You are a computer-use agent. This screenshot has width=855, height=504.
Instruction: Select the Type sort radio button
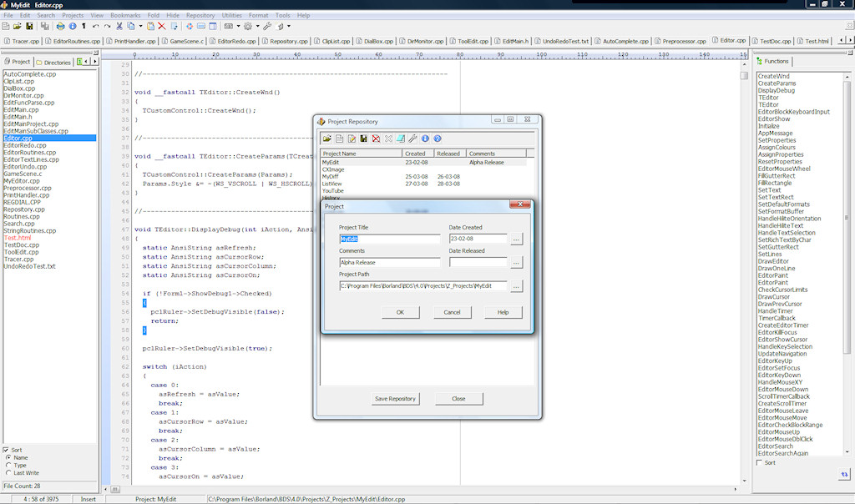(x=8, y=466)
